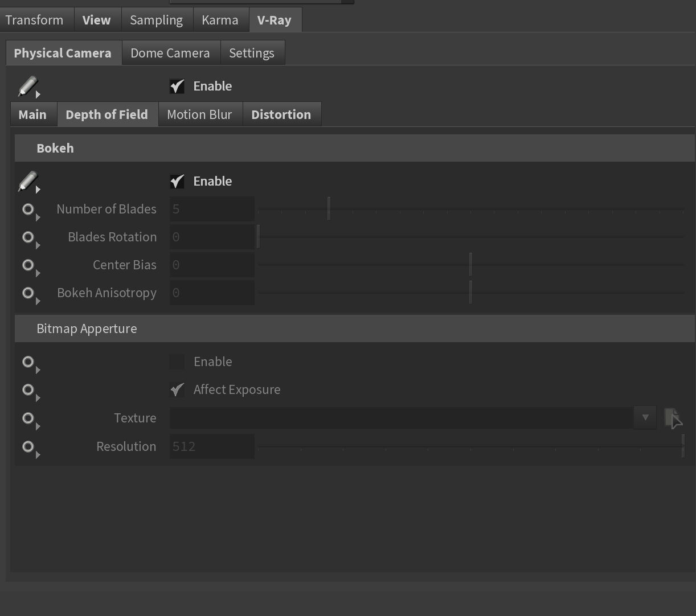Viewport: 696px width, 616px height.
Task: Switch to the Karma tab
Action: point(220,20)
